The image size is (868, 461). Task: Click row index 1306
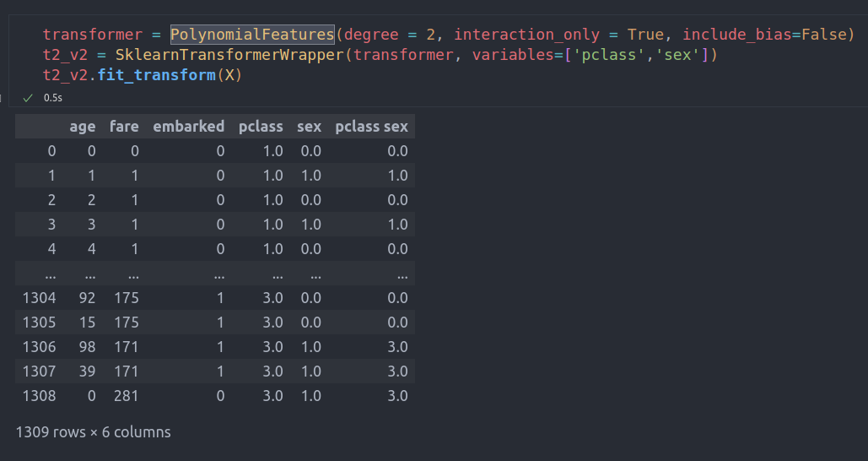(40, 347)
